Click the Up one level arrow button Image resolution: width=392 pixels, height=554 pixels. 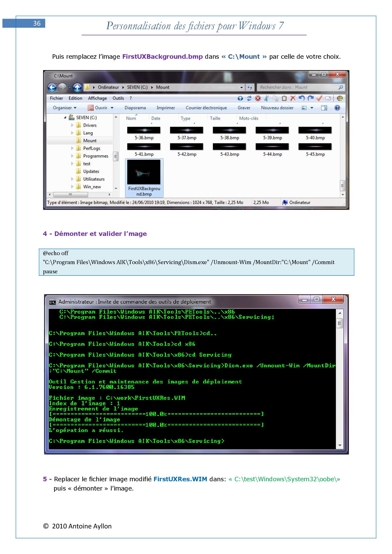click(77, 87)
